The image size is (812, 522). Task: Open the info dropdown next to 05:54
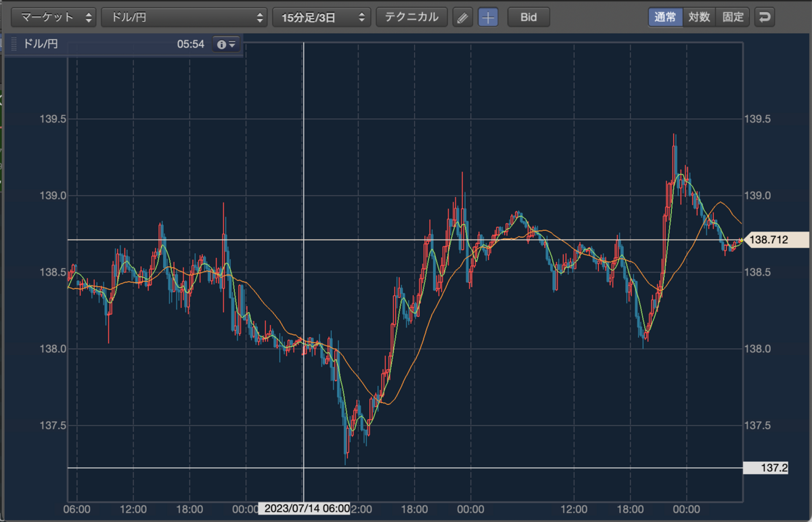(x=226, y=44)
